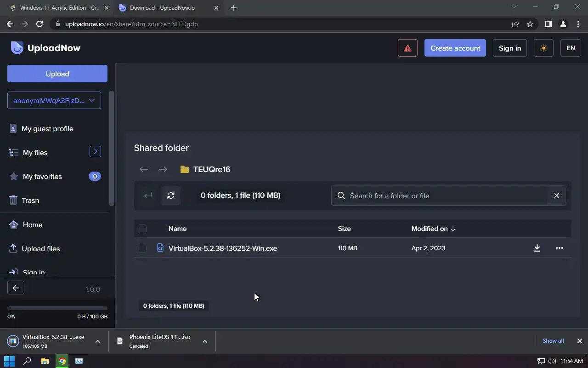Click the shared folder forward arrow
The width and height of the screenshot is (588, 368).
click(x=163, y=169)
